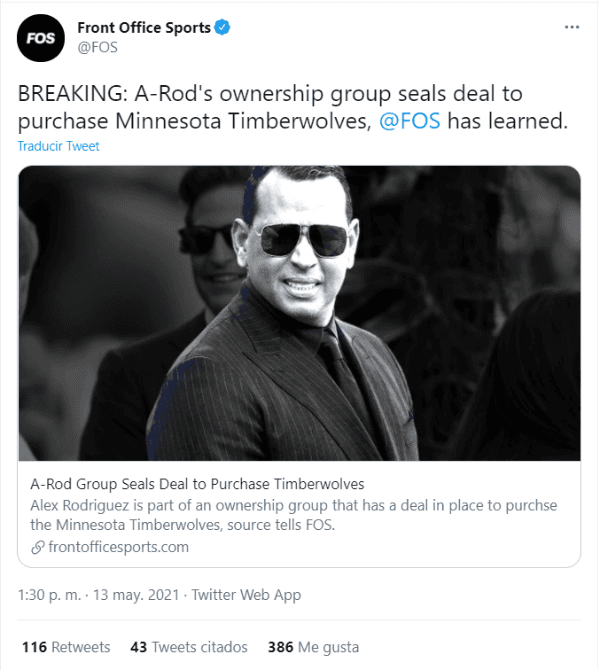
Task: Click Traducir Tweet to translate
Action: coord(58,146)
